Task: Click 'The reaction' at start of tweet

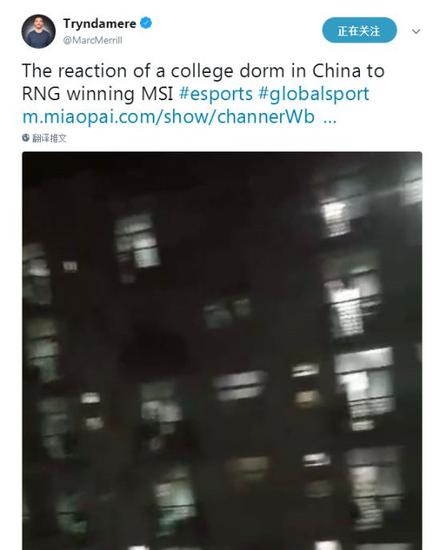Action: 73,71
